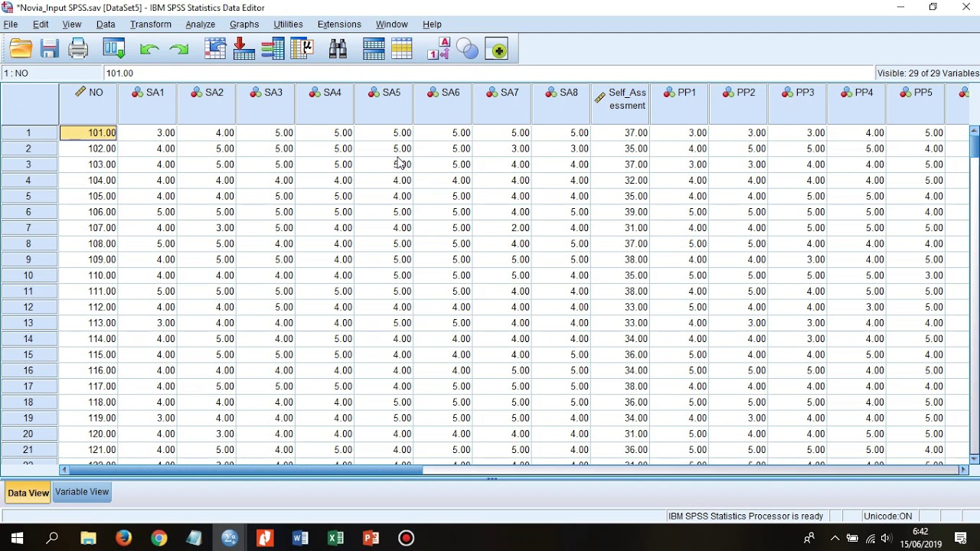Select the Data View tab
This screenshot has width=980, height=551.
[x=28, y=493]
